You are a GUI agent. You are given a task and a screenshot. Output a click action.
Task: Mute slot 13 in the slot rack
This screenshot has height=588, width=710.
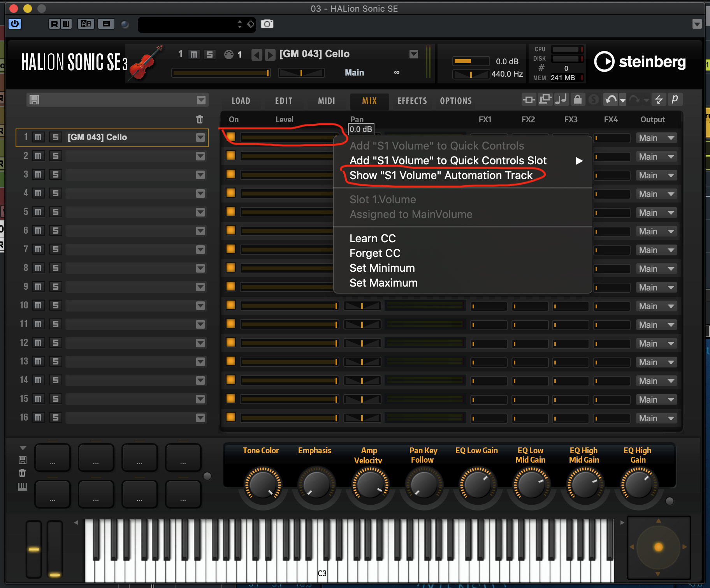pos(38,361)
